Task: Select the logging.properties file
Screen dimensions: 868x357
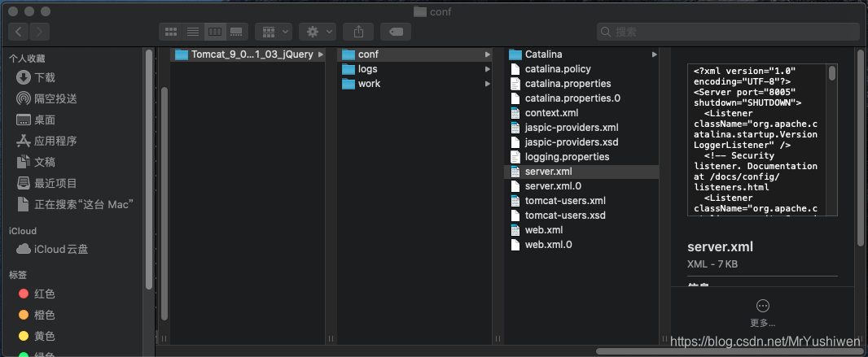Action: pos(581,157)
